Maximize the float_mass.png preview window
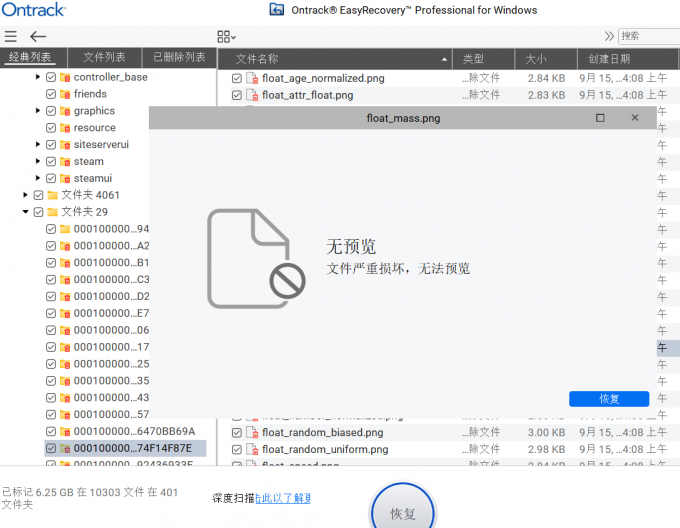The height and width of the screenshot is (528, 680). (600, 118)
